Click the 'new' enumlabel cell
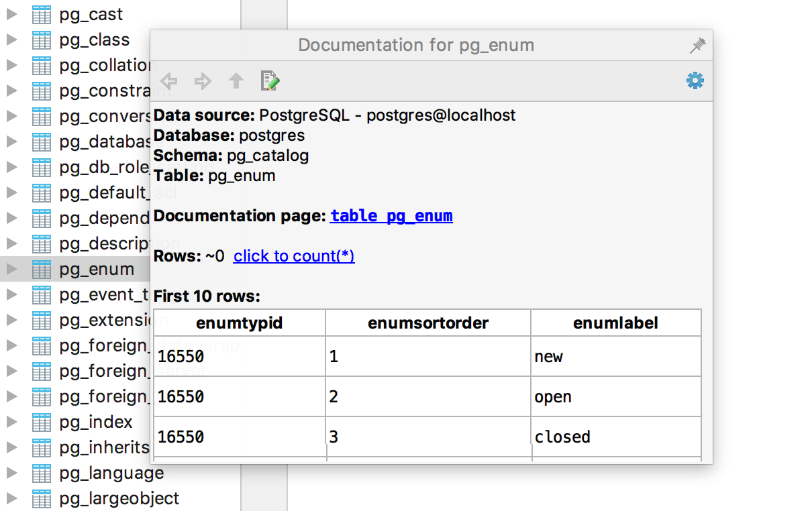Viewport: 812px width, 511px height. click(x=616, y=356)
